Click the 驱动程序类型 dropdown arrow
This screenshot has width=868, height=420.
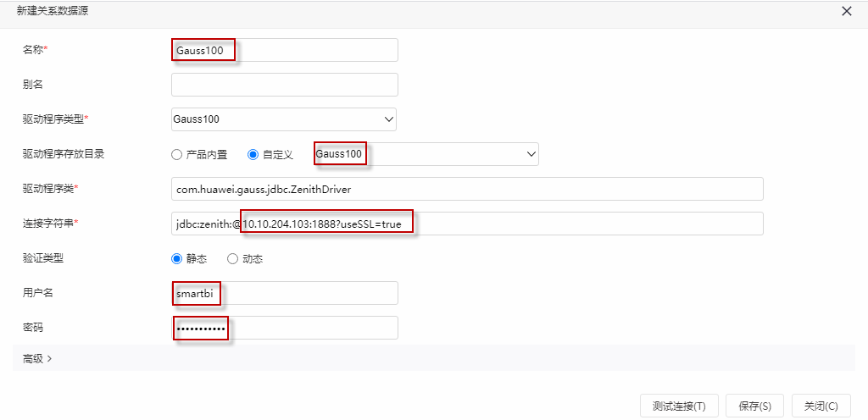(x=388, y=119)
